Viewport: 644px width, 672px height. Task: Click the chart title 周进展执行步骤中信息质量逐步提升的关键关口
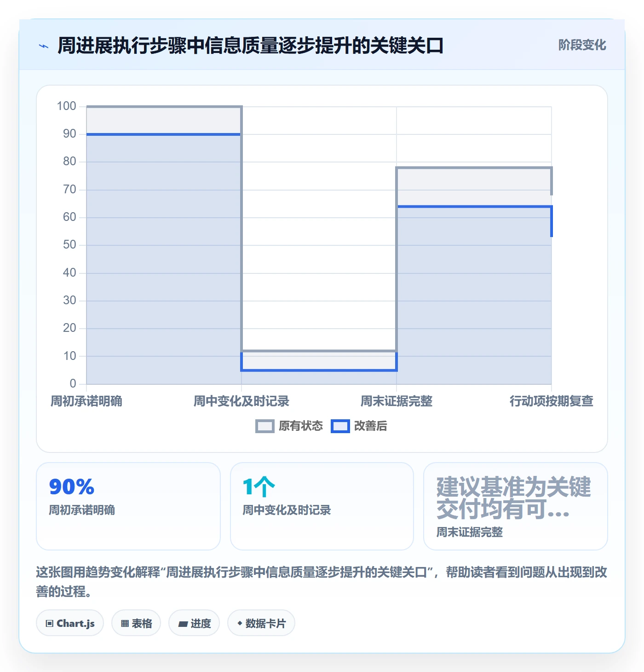pyautogui.click(x=251, y=46)
